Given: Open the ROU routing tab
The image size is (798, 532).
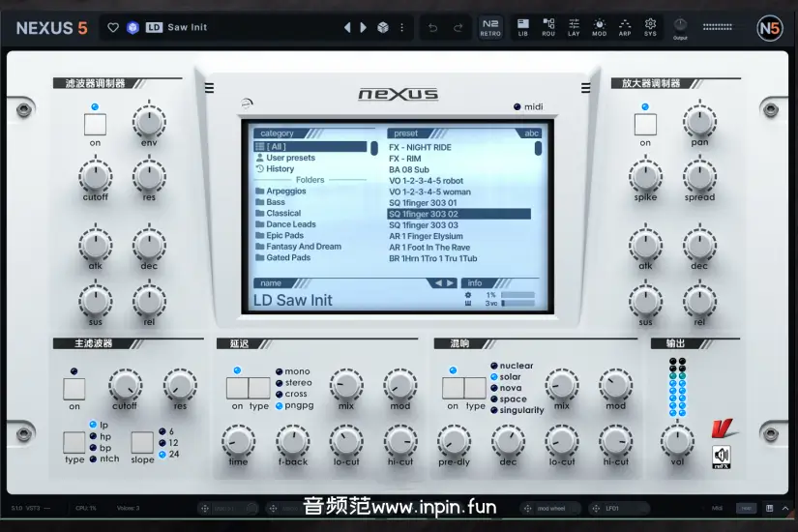Looking at the screenshot, I should pyautogui.click(x=548, y=27).
